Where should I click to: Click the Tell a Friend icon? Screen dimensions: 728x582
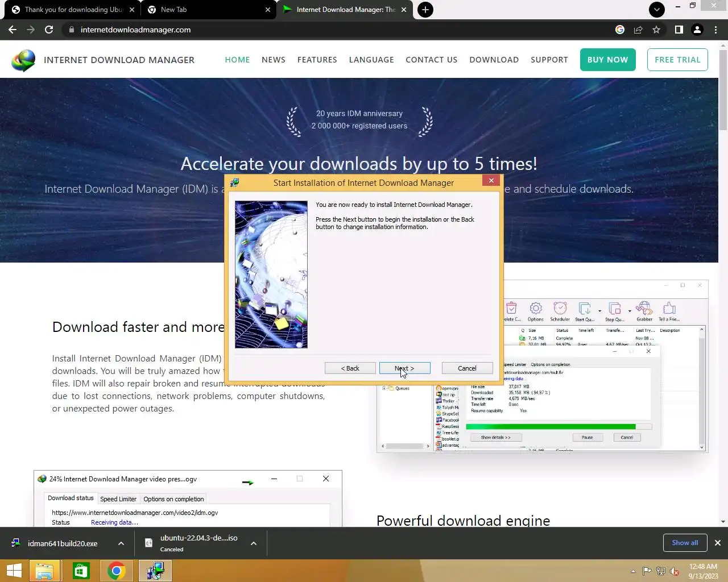(x=669, y=311)
